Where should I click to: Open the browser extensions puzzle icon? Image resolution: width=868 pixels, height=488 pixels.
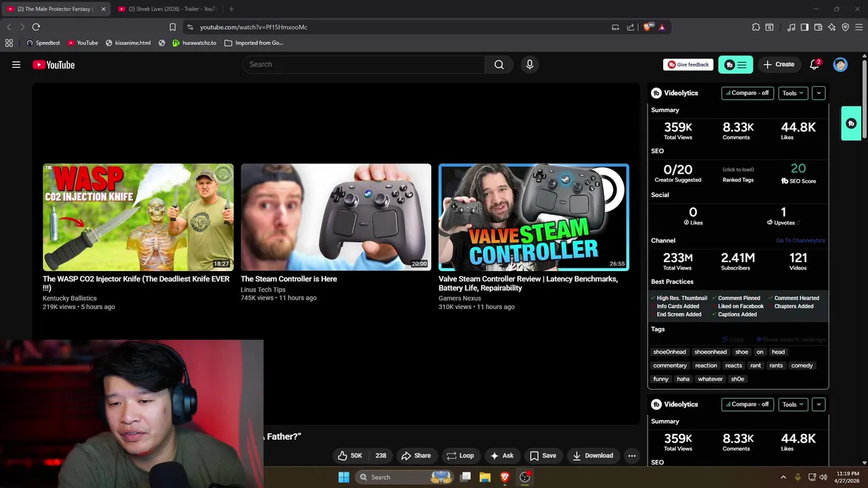(756, 27)
